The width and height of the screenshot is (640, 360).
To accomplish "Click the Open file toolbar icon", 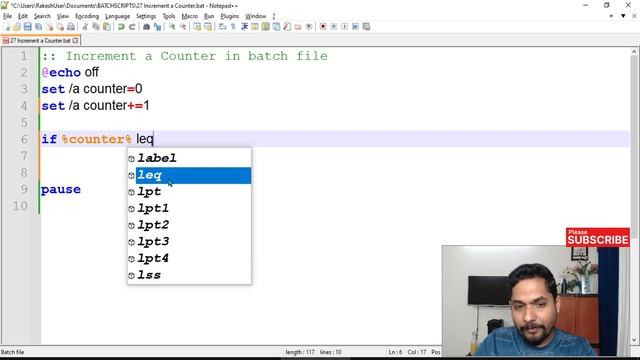I will pos(17,27).
